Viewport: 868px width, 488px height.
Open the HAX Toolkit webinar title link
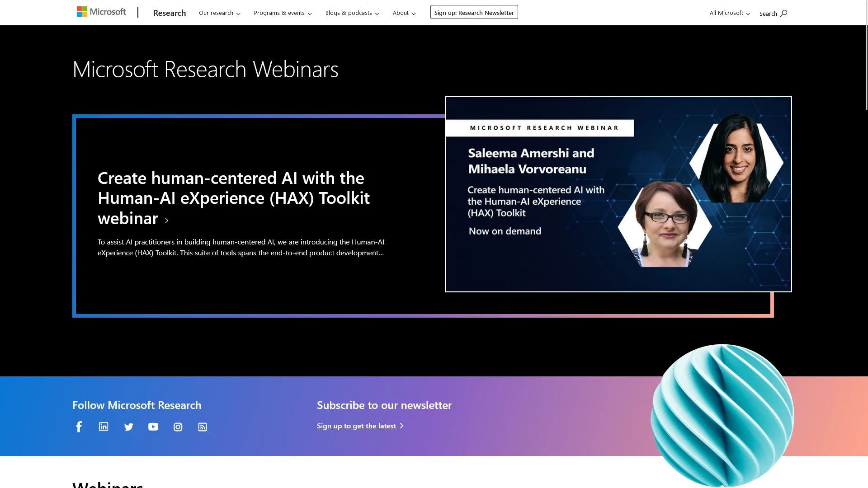(x=233, y=197)
